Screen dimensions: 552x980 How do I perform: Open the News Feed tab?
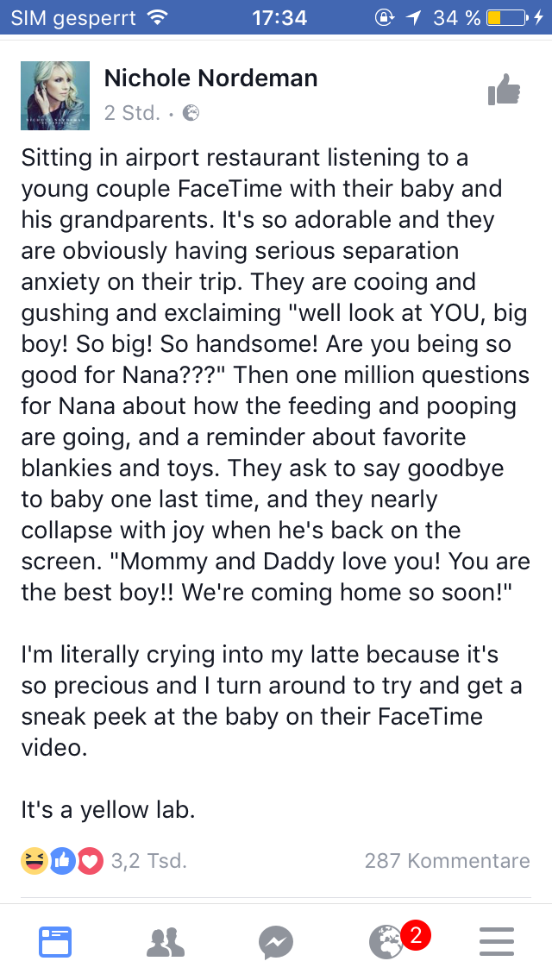click(x=55, y=941)
